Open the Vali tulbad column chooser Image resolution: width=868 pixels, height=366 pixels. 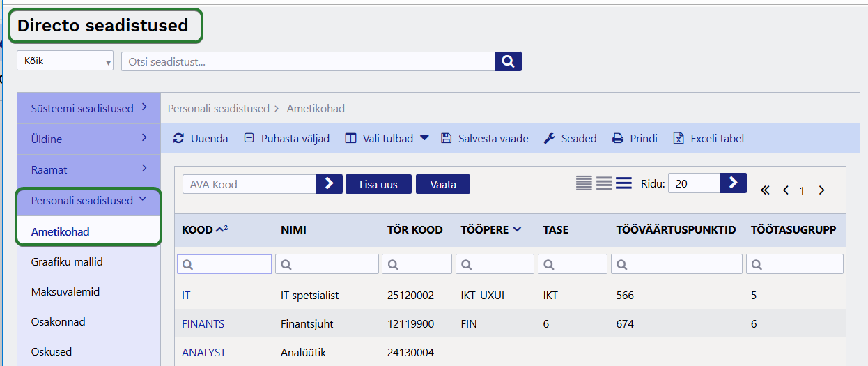(387, 139)
